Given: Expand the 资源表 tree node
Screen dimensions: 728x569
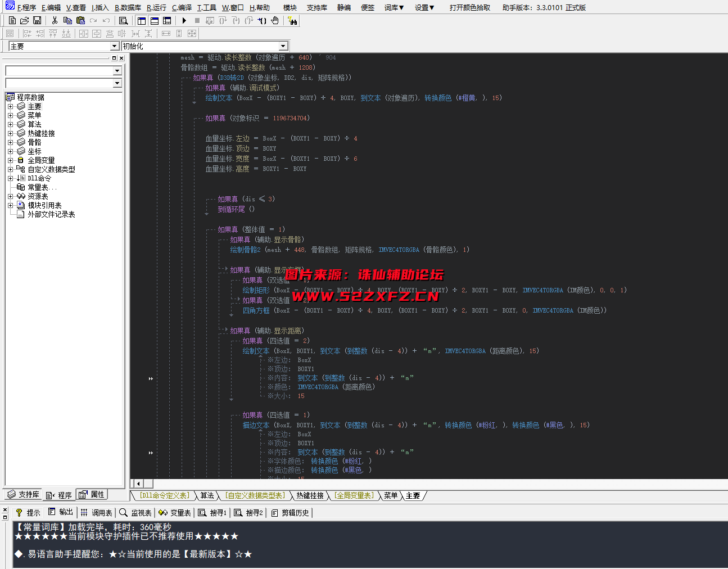Looking at the screenshot, I should click(x=10, y=196).
